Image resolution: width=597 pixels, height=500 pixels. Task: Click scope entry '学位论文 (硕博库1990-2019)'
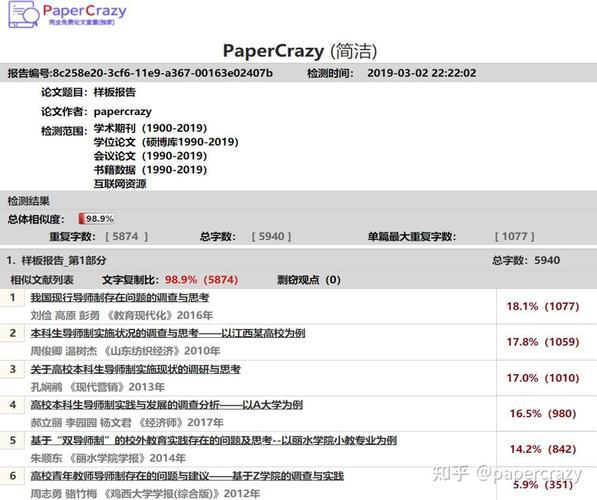point(166,142)
